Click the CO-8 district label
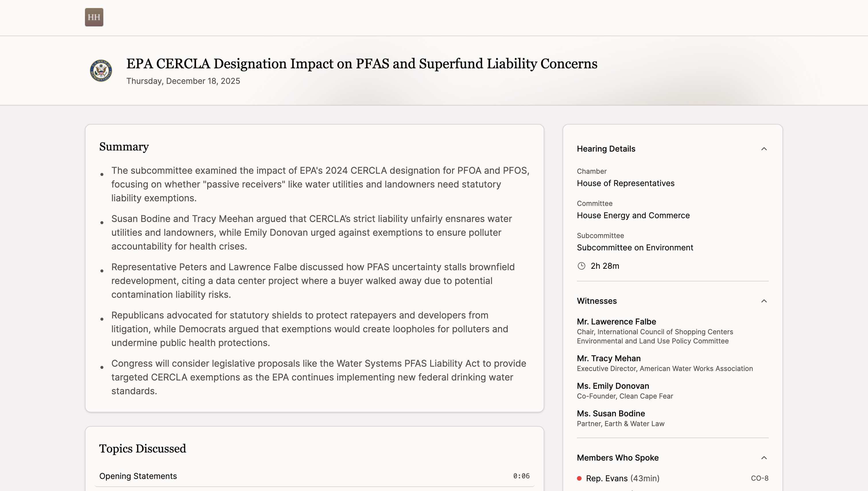The height and width of the screenshot is (491, 868). (x=759, y=478)
